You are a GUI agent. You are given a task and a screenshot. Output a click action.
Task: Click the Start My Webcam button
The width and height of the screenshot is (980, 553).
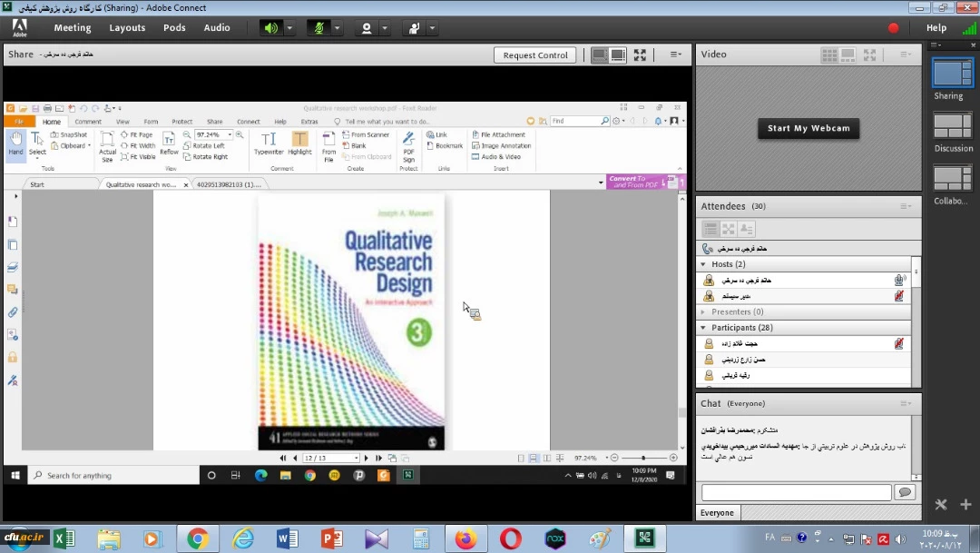(x=808, y=129)
